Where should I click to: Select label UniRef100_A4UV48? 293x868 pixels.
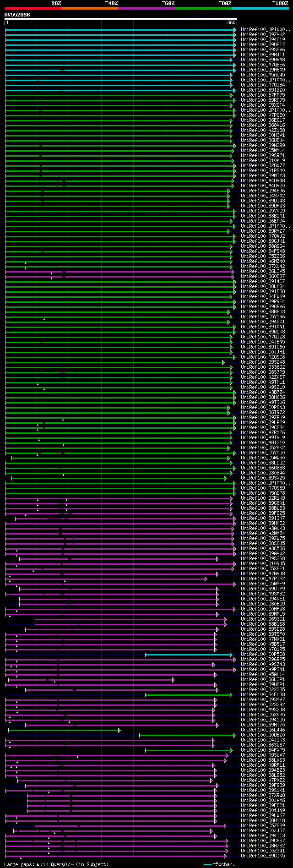click(x=263, y=180)
